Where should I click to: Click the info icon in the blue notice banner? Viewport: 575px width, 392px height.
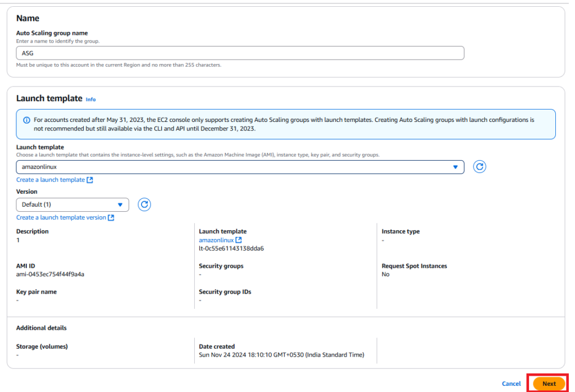[26, 120]
